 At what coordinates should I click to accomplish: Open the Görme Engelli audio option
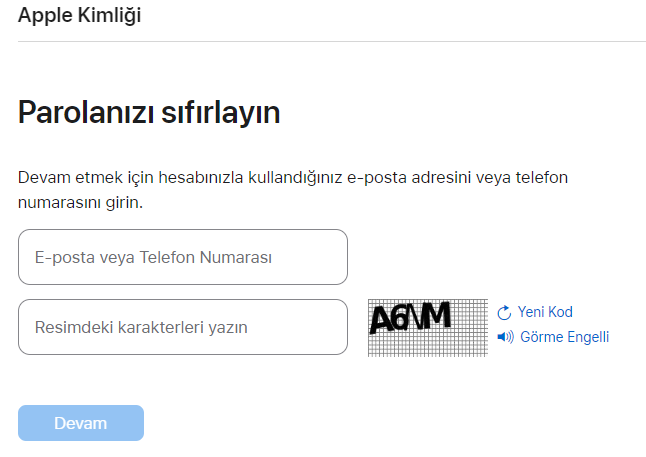tap(564, 337)
